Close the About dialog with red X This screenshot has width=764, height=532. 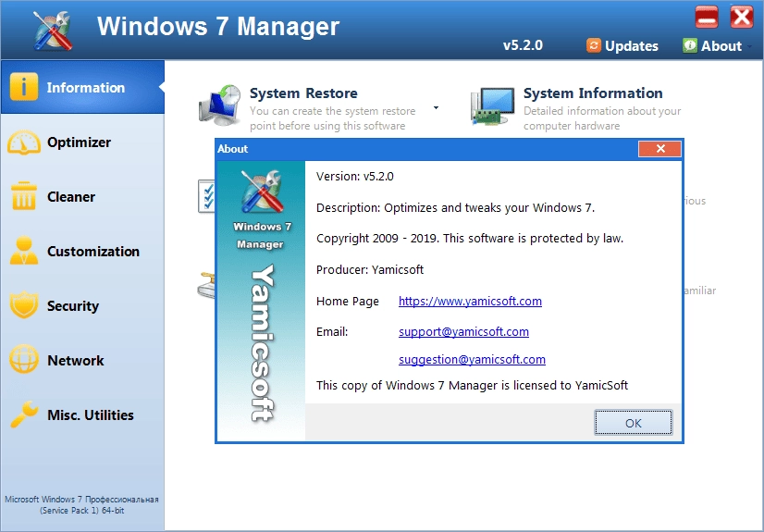(659, 149)
